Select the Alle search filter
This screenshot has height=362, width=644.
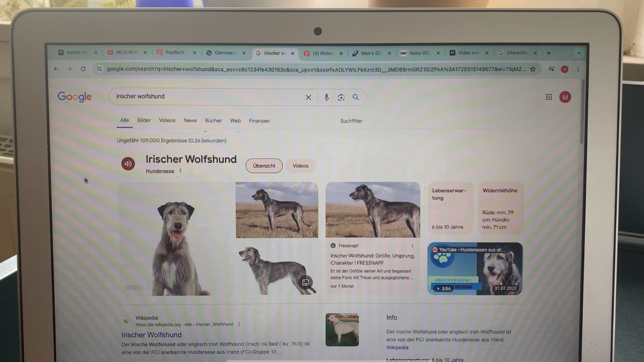125,120
